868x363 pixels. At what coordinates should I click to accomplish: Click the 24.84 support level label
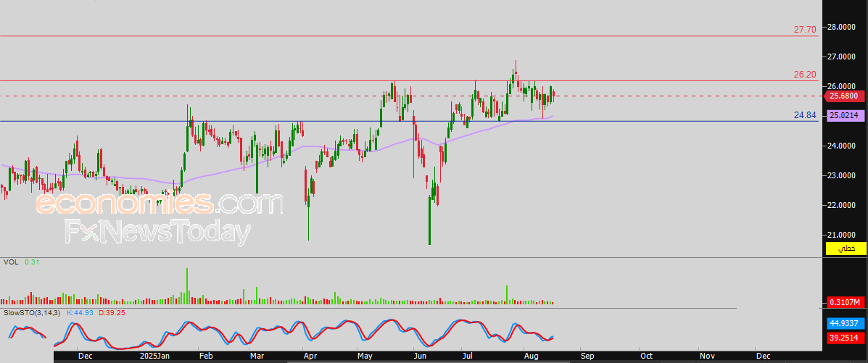(x=805, y=115)
